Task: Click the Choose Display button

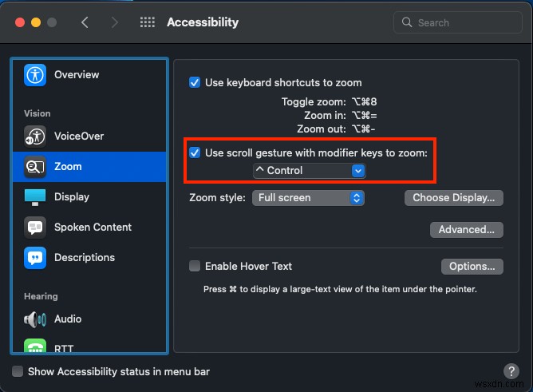Action: click(x=454, y=197)
